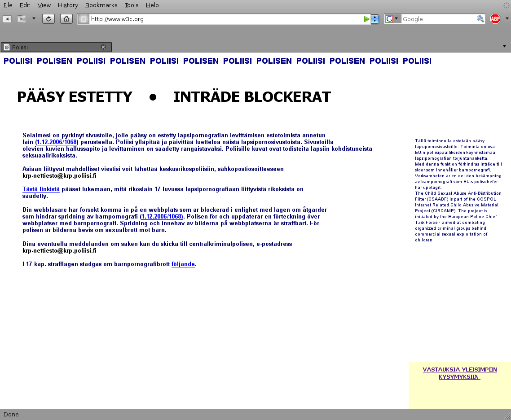Screen dimensions: 511x420
Task: Open the search engine selector dropdown
Action: coord(393,19)
